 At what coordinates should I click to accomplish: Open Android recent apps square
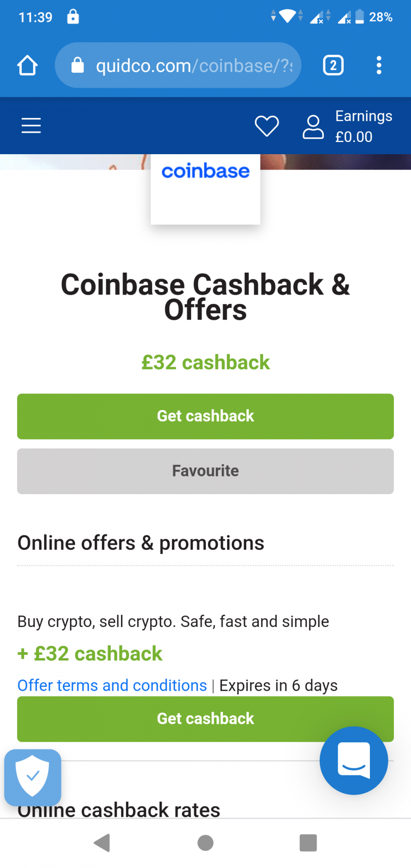(x=308, y=843)
